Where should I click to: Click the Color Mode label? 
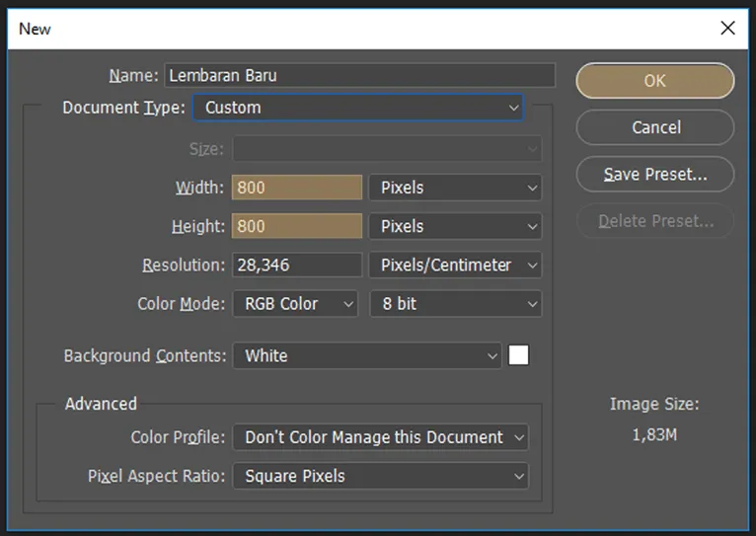[182, 304]
